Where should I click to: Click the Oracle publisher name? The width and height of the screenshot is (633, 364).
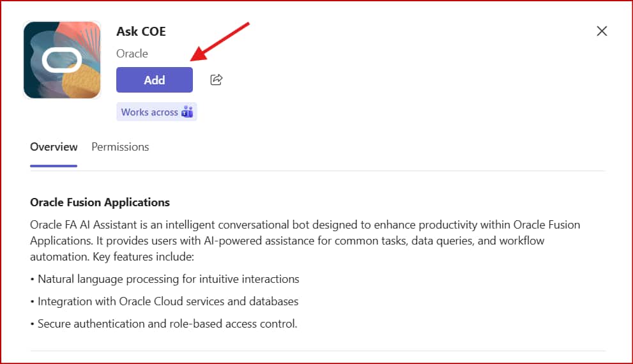click(132, 54)
